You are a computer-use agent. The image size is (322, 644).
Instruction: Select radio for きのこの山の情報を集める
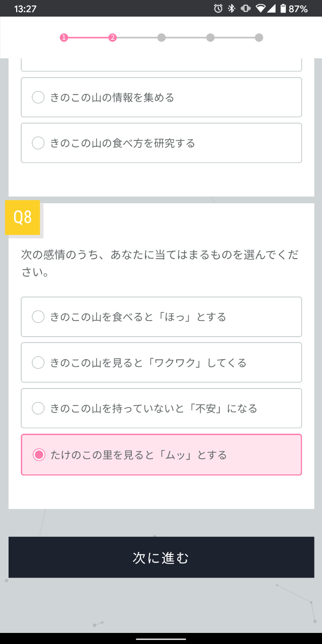pyautogui.click(x=38, y=98)
